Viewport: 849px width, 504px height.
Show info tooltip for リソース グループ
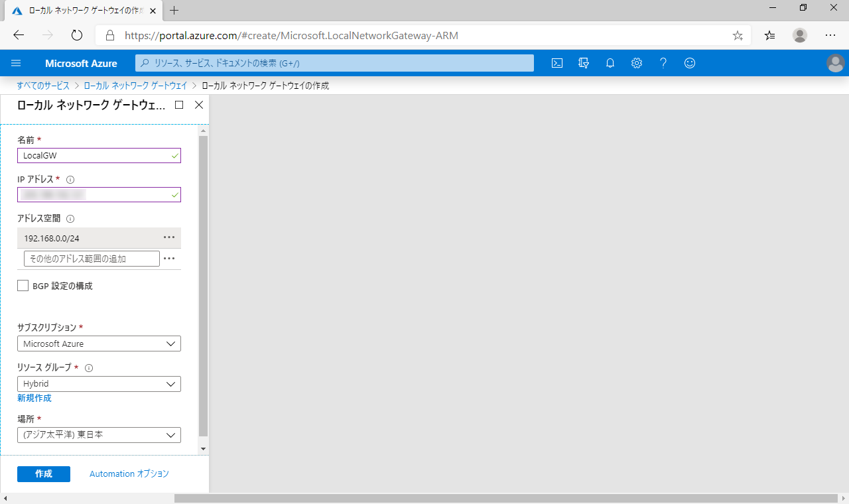(89, 367)
